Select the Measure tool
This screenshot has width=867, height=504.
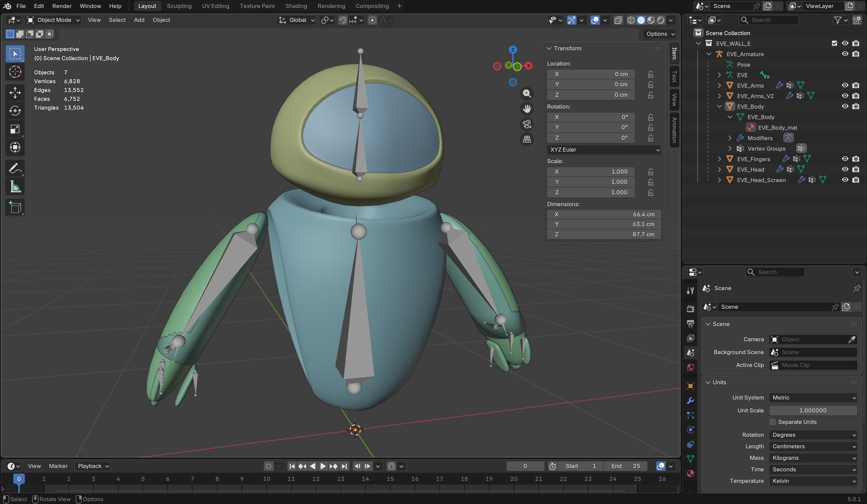point(15,187)
